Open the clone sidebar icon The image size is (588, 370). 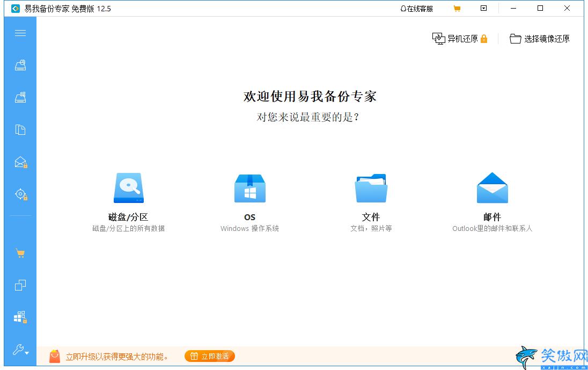(20, 286)
